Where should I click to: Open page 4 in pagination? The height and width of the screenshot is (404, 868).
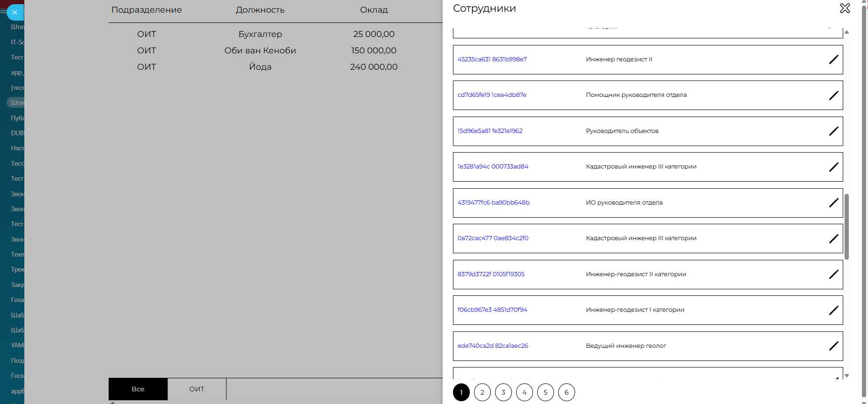[x=524, y=392]
